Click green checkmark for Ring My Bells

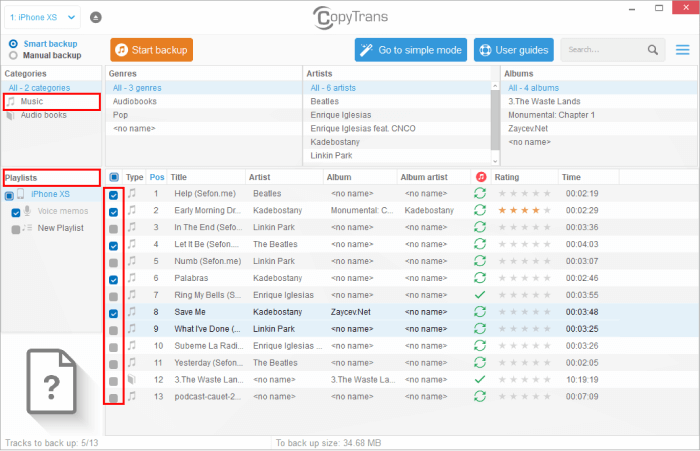(x=480, y=295)
